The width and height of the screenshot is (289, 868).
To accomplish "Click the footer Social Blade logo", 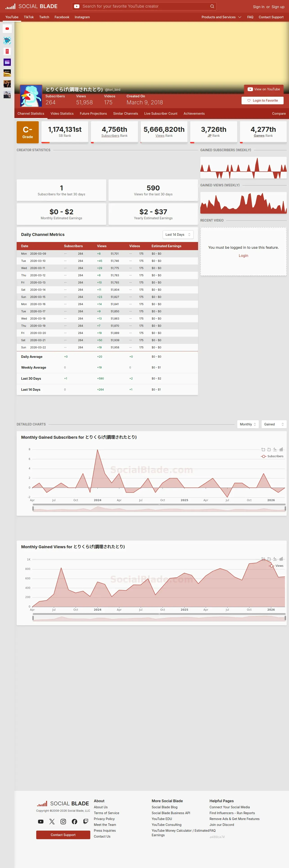I will [x=63, y=804].
